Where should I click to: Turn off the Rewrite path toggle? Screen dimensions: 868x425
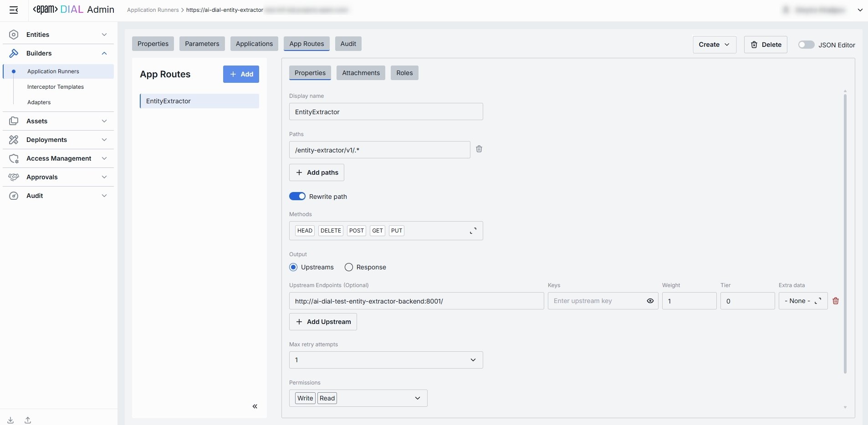(x=297, y=196)
